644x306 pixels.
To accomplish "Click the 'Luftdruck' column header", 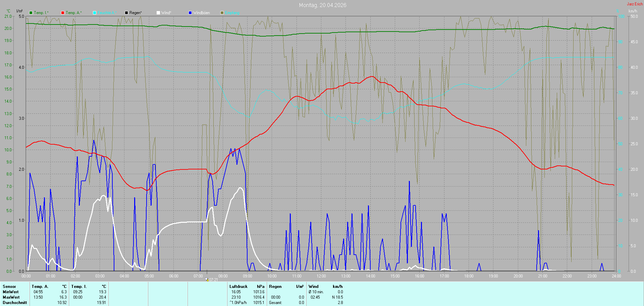I will click(238, 287).
